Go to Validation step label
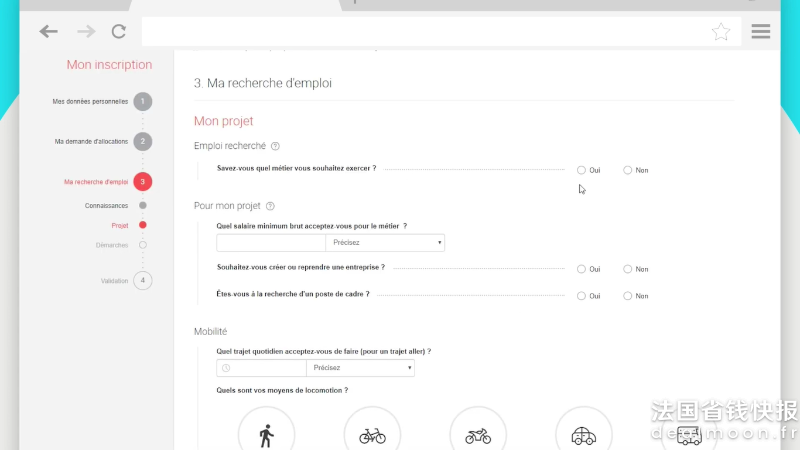The height and width of the screenshot is (450, 800). [114, 281]
